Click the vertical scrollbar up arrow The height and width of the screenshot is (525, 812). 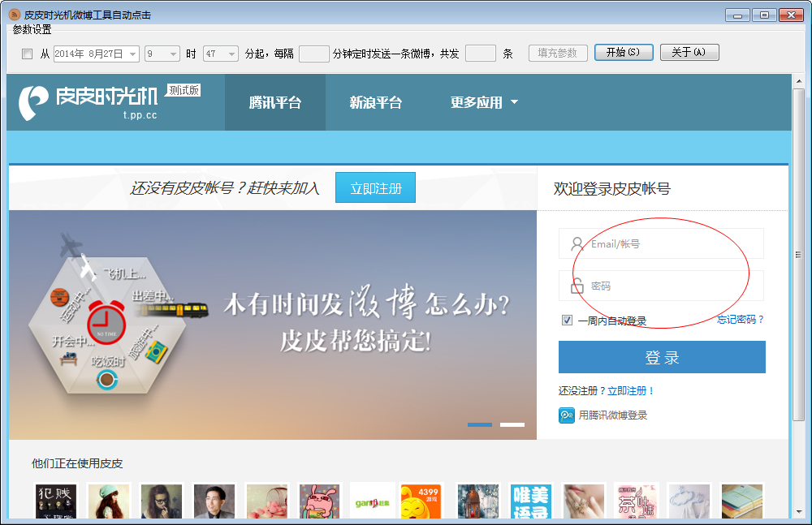(798, 81)
